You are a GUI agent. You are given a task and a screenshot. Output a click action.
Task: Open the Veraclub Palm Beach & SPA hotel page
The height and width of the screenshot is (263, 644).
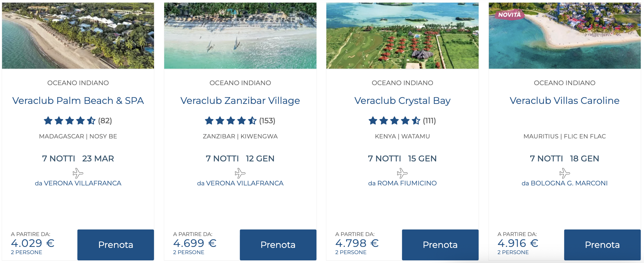(x=78, y=101)
